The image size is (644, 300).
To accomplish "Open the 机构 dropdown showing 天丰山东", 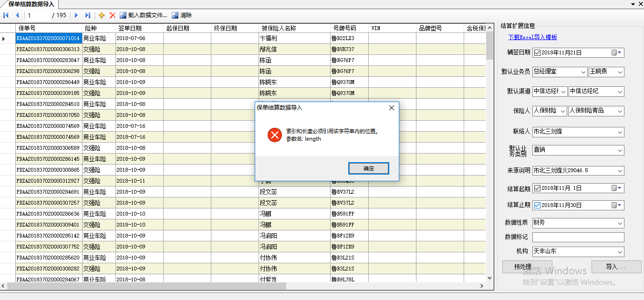I will pos(620,251).
